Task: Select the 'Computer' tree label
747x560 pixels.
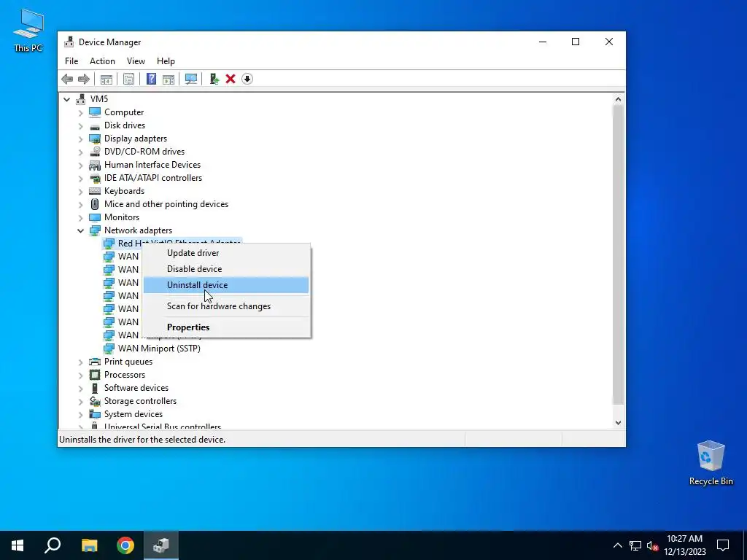Action: 124,112
